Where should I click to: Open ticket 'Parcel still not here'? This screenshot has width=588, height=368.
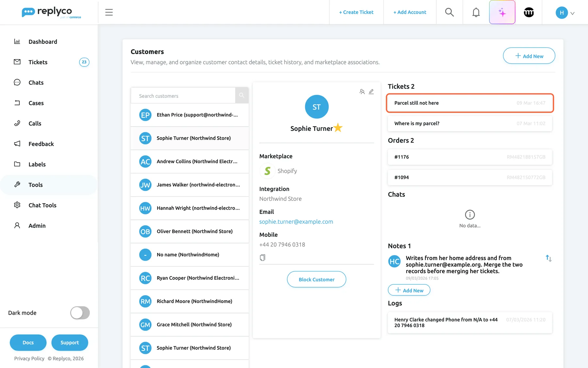tap(470, 103)
